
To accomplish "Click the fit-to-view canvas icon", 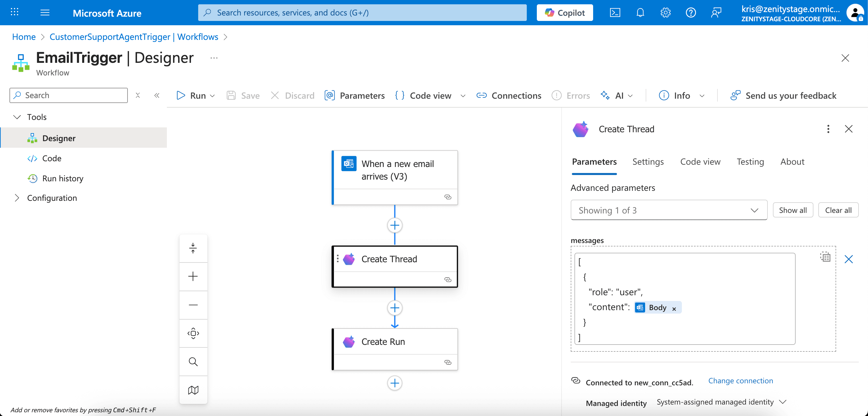I will tap(193, 333).
